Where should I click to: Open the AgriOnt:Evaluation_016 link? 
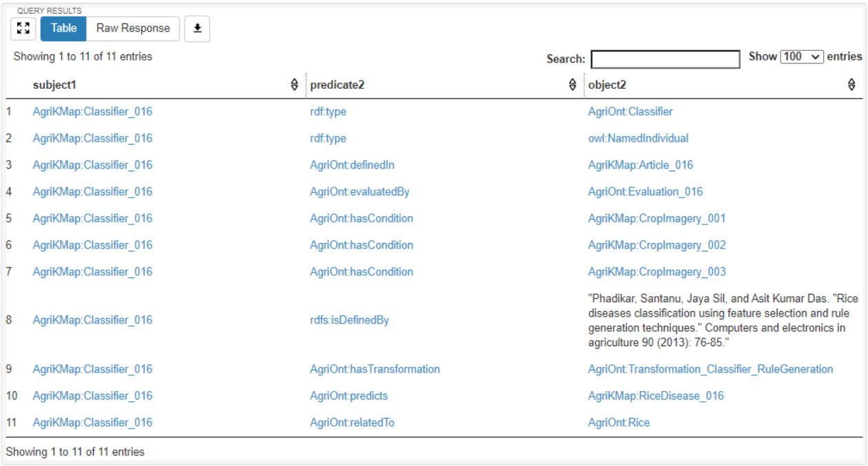(x=645, y=192)
